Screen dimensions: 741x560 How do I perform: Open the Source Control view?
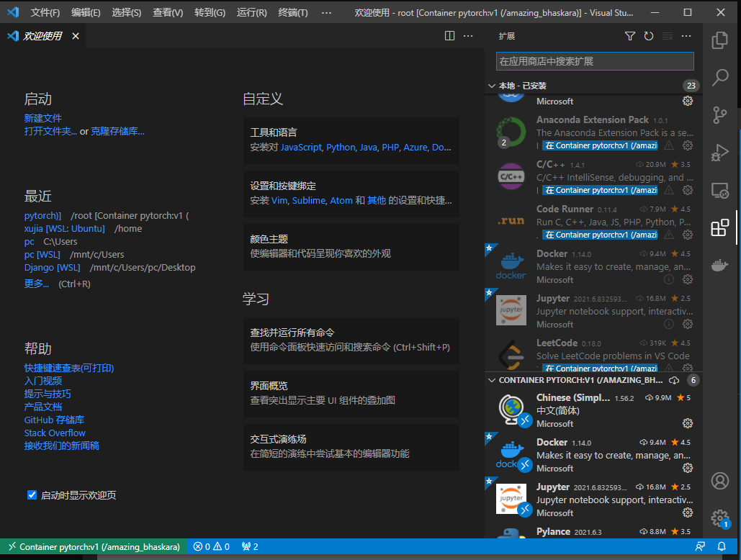(719, 114)
